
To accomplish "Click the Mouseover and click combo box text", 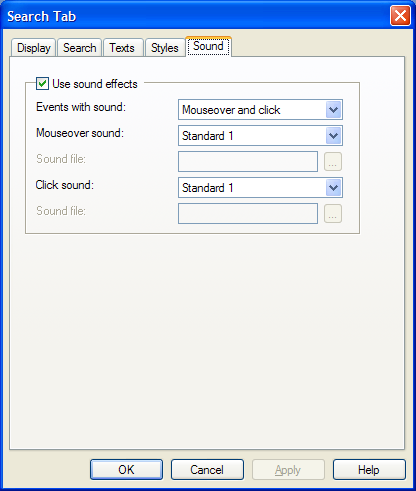I will 231,110.
